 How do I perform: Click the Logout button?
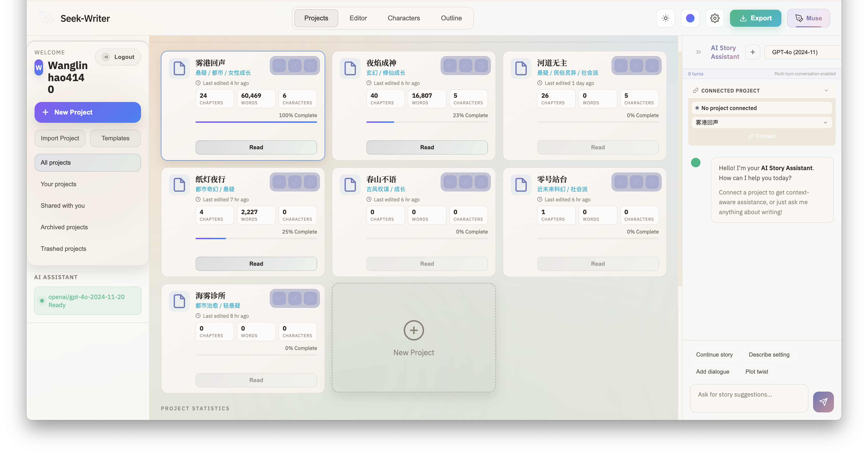point(118,57)
